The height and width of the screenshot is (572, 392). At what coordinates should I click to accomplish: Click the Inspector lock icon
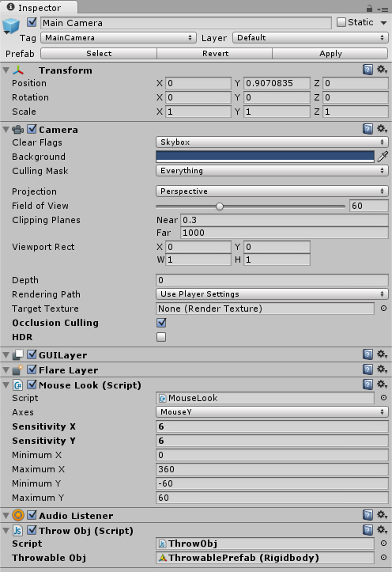[369, 8]
